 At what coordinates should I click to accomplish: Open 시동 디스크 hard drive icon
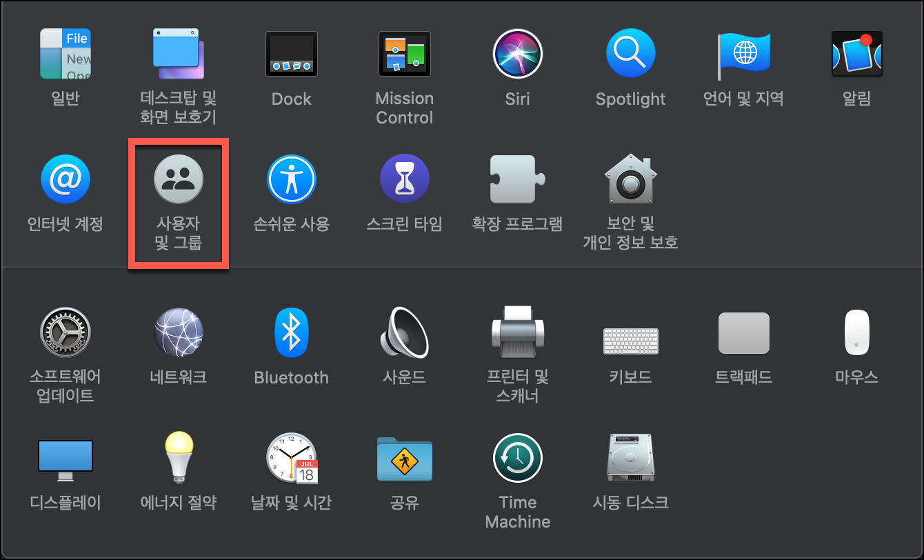point(631,458)
